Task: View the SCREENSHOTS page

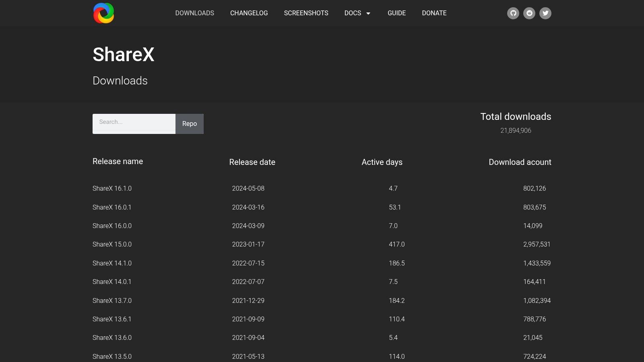Action: tap(306, 13)
